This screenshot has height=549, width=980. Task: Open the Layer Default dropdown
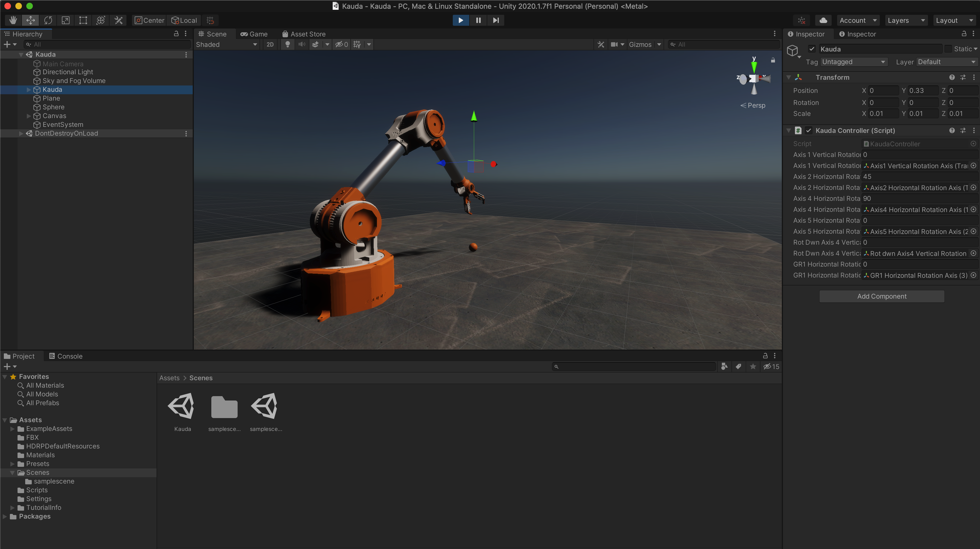(x=947, y=62)
